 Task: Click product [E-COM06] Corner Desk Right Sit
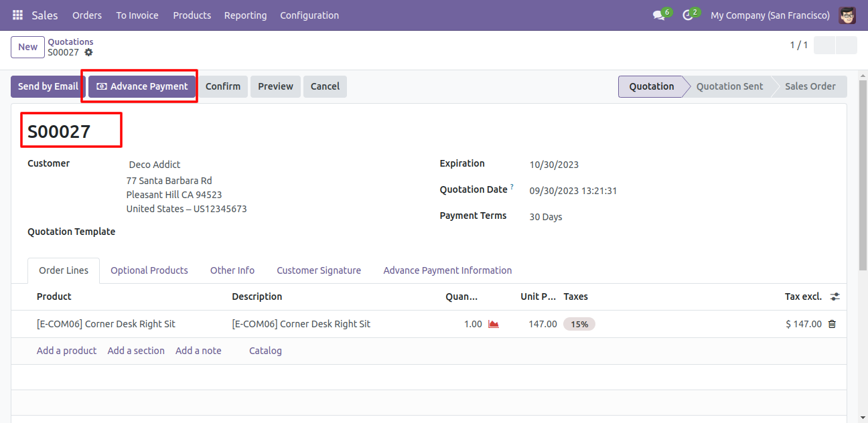106,324
